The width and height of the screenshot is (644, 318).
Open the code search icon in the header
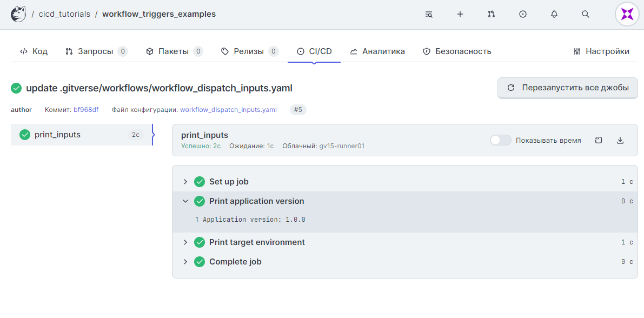pos(429,15)
